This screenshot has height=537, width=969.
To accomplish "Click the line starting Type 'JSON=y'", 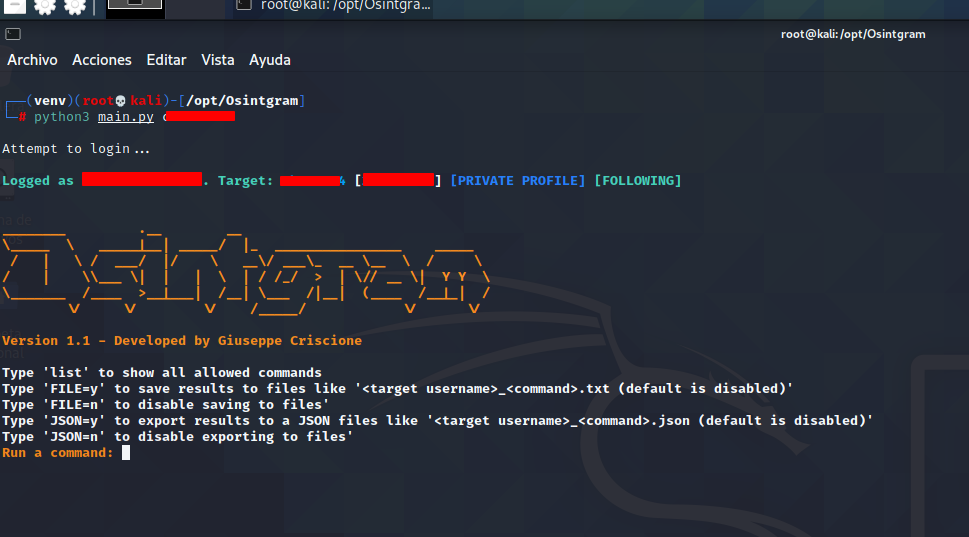I will 438,421.
